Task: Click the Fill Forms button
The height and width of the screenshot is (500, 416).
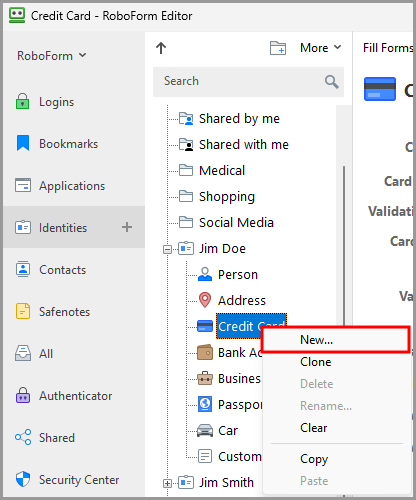Action: coord(388,48)
